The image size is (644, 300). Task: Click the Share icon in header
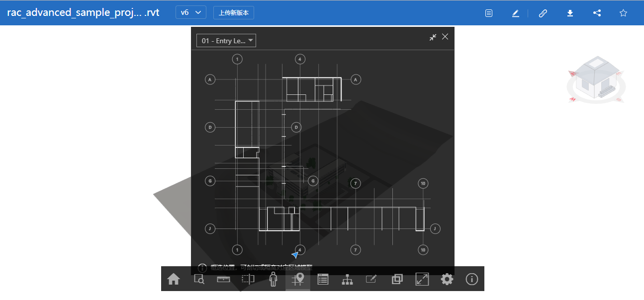click(x=597, y=13)
